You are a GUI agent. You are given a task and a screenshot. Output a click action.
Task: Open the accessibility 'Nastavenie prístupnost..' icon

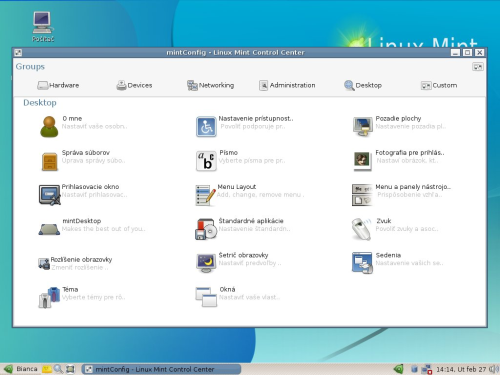pos(206,127)
